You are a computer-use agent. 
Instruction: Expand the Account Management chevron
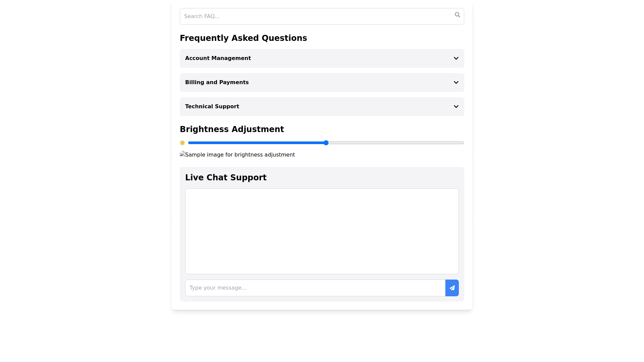[456, 58]
